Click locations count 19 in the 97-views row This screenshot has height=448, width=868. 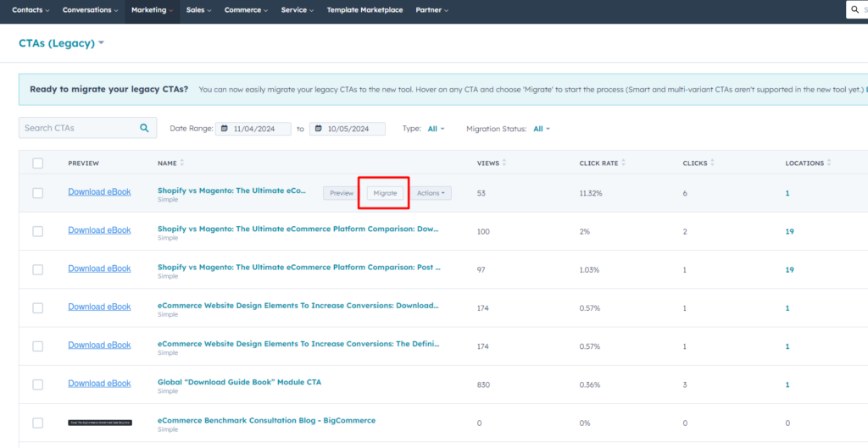(x=789, y=270)
